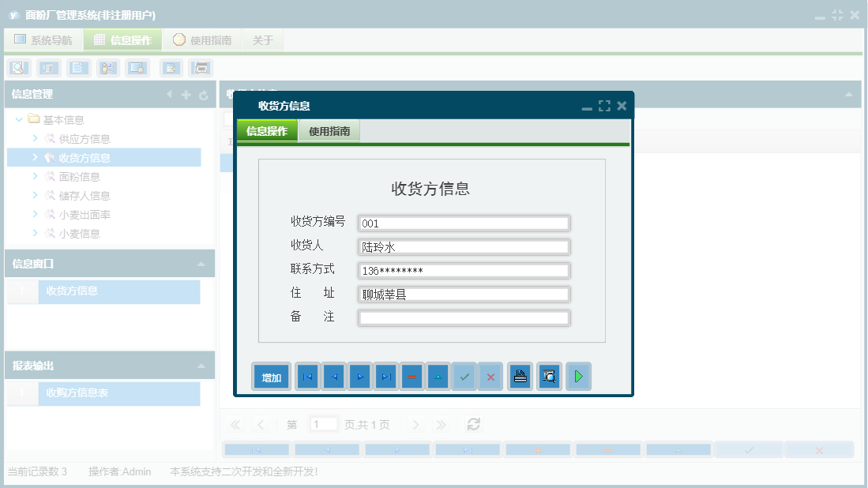Screen dimensions: 868x488
Task: Click the refresh icon in the pagination bar
Action: [473, 424]
